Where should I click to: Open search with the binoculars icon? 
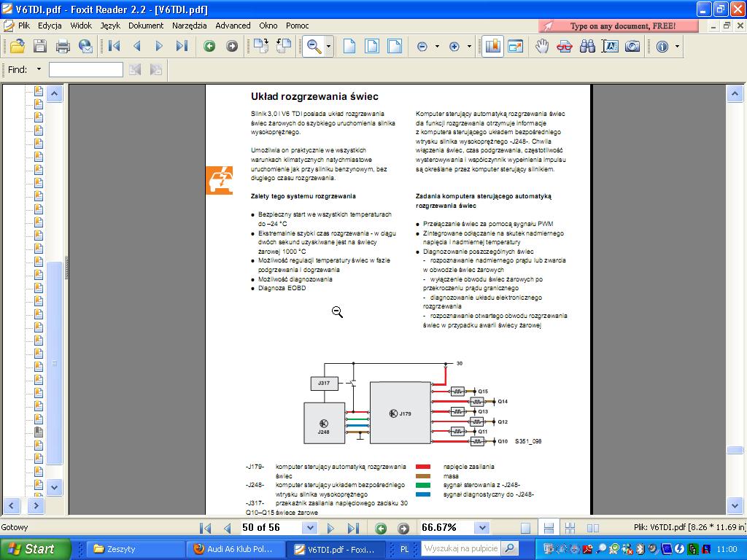click(587, 47)
